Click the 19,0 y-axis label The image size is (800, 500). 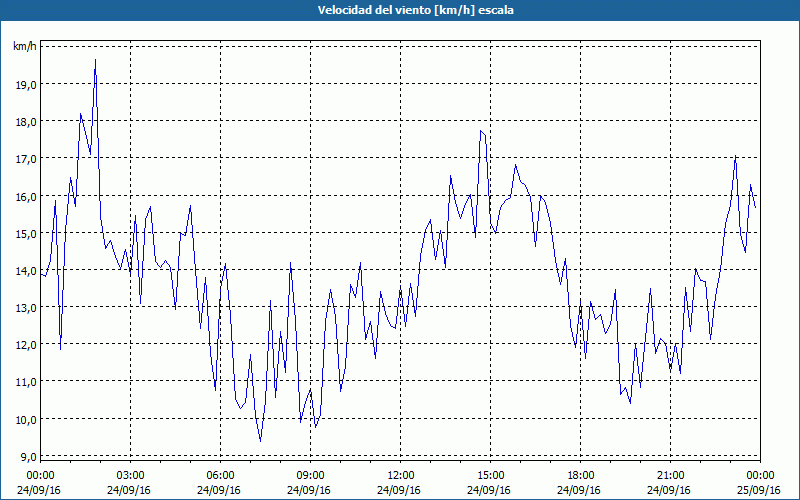click(x=27, y=85)
